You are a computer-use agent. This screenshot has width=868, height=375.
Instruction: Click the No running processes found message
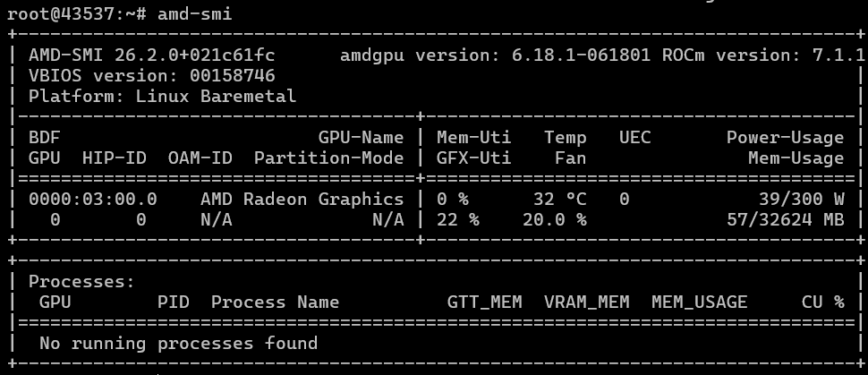[x=178, y=343]
